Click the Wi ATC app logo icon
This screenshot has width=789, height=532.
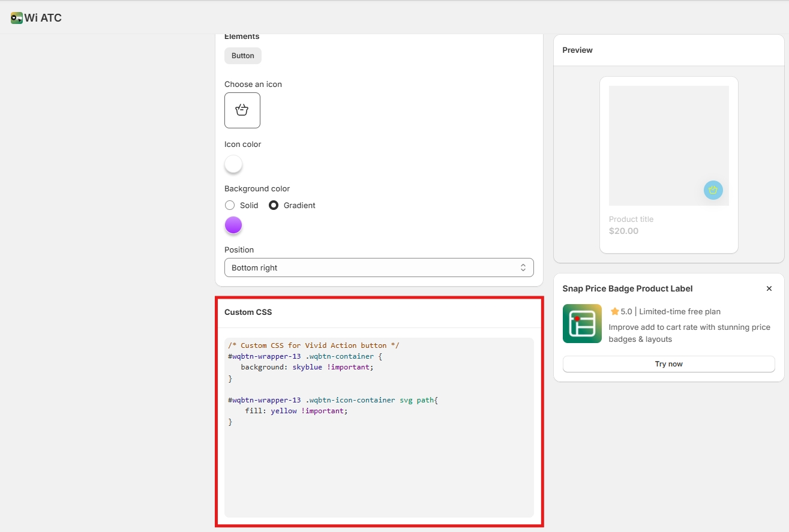point(17,18)
